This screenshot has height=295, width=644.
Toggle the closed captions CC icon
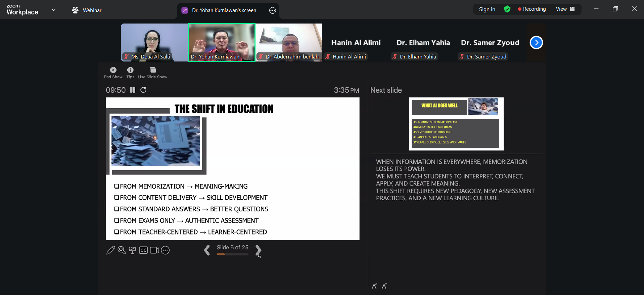tap(143, 250)
